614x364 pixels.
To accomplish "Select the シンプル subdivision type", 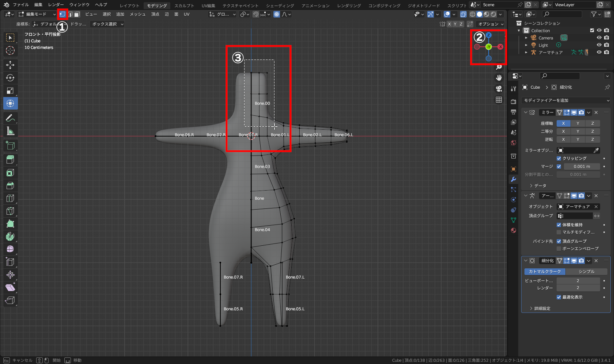I will pos(586,272).
